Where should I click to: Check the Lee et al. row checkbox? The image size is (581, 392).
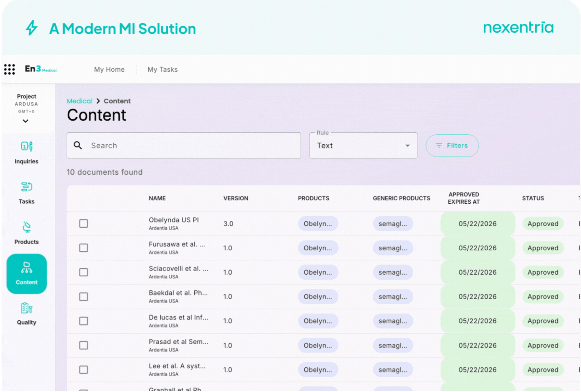83,369
